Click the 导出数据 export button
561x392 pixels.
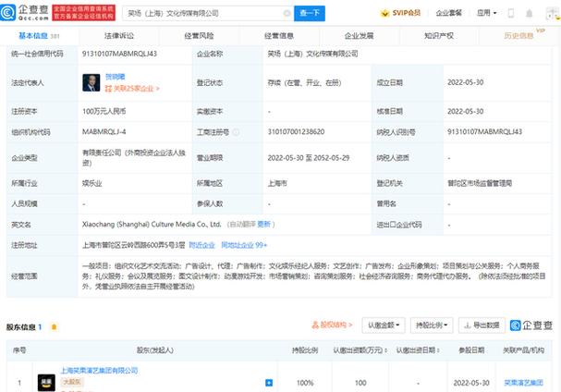tap(482, 325)
